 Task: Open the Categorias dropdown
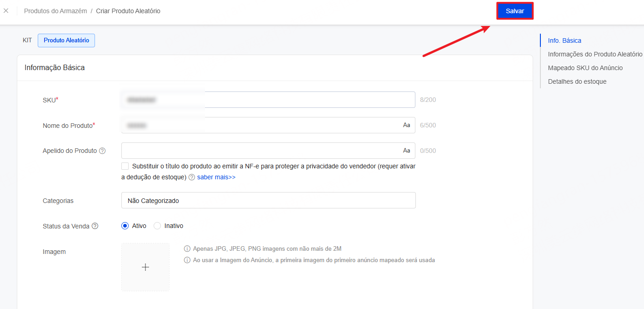click(x=269, y=200)
